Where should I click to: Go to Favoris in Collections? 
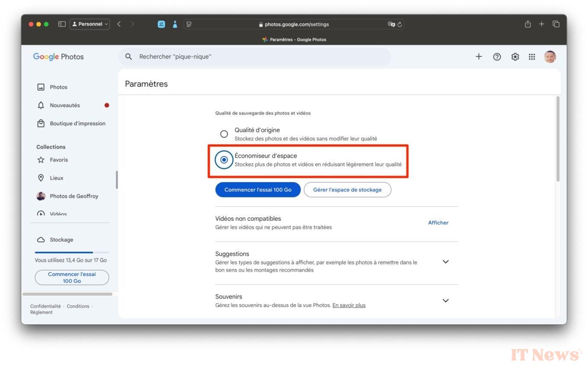(59, 160)
